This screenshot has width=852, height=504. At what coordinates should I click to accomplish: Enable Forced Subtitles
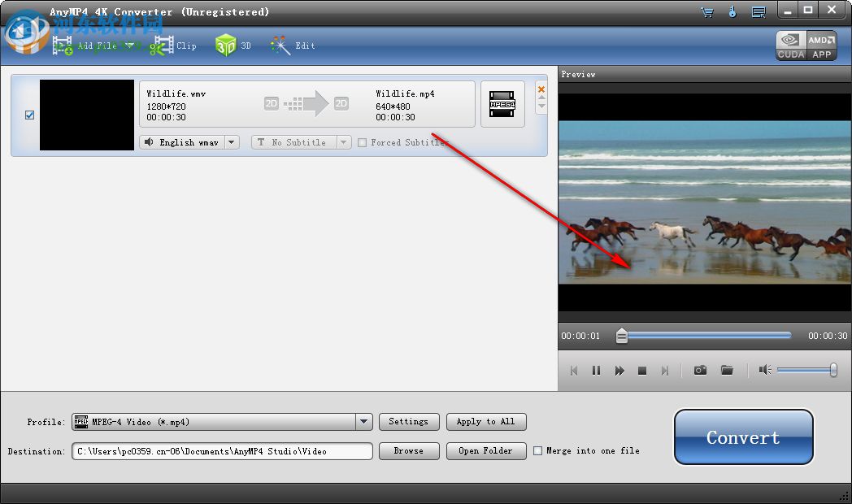(x=362, y=141)
